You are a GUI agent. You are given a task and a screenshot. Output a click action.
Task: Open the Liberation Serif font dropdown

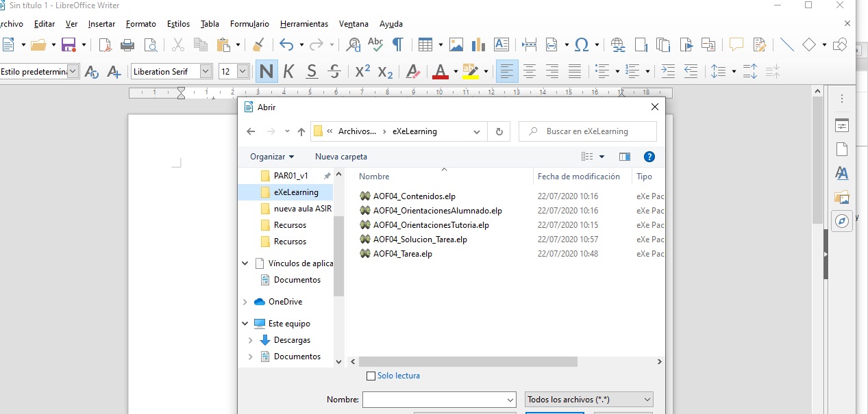pos(206,71)
